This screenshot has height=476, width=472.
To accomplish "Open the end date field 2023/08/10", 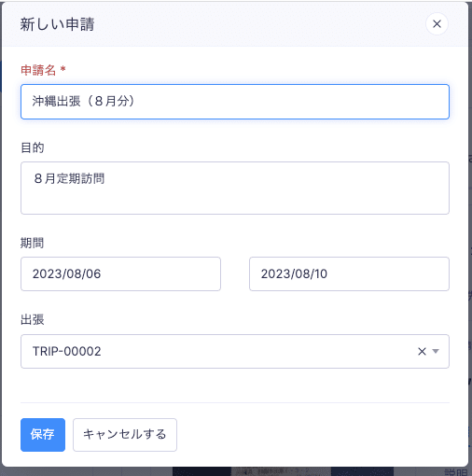I will tap(349, 273).
